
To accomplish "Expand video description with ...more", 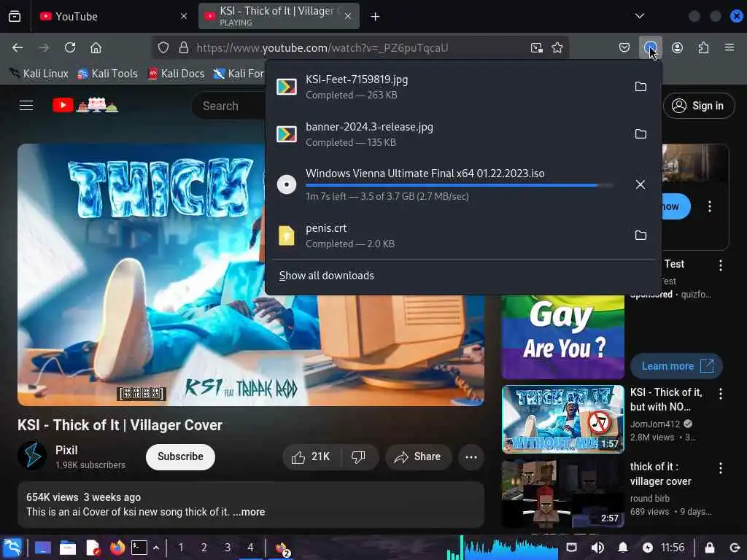I will coord(249,512).
